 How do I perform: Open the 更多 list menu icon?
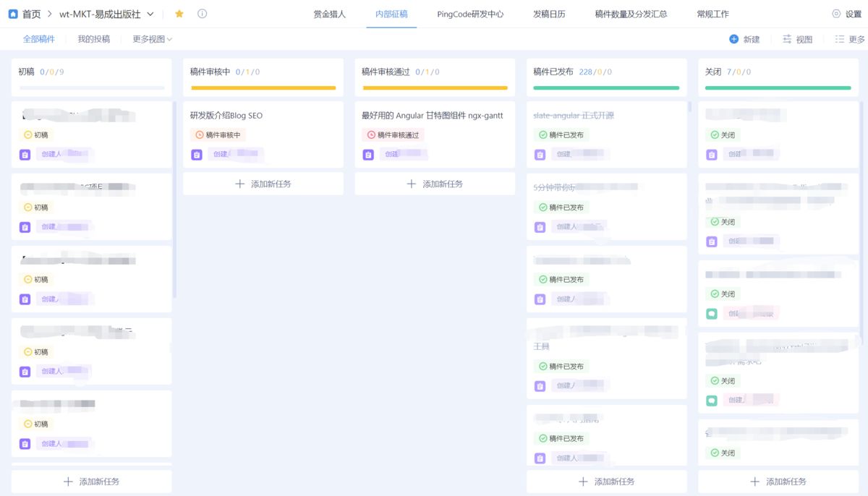pyautogui.click(x=839, y=39)
